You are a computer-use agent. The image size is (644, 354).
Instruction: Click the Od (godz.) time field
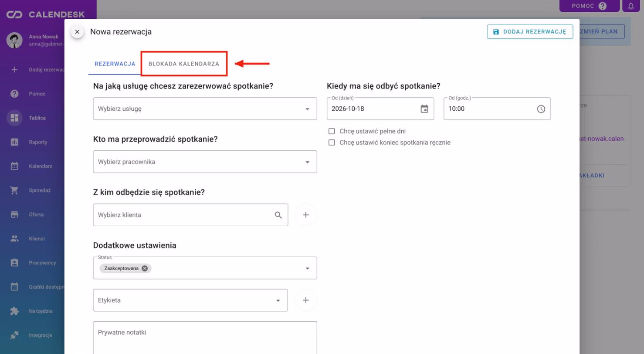click(497, 109)
